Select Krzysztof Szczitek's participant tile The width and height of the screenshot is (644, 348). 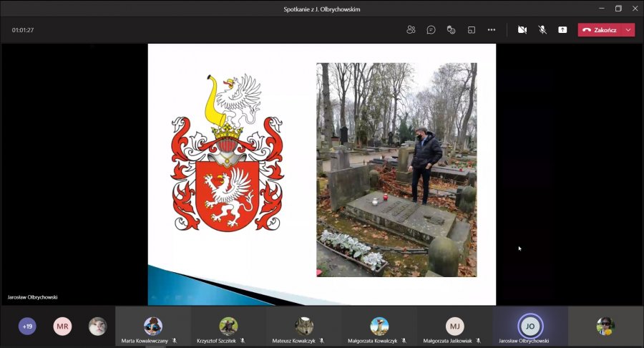(x=228, y=327)
